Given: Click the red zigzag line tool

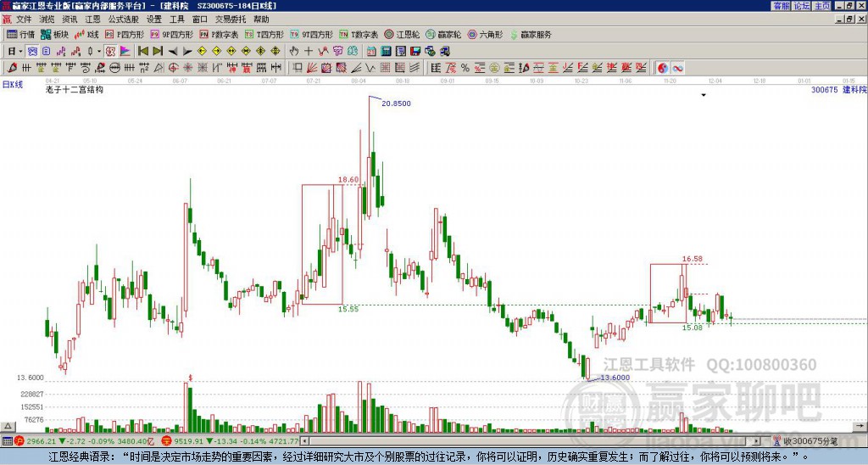Looking at the screenshot, I should click(x=323, y=51).
